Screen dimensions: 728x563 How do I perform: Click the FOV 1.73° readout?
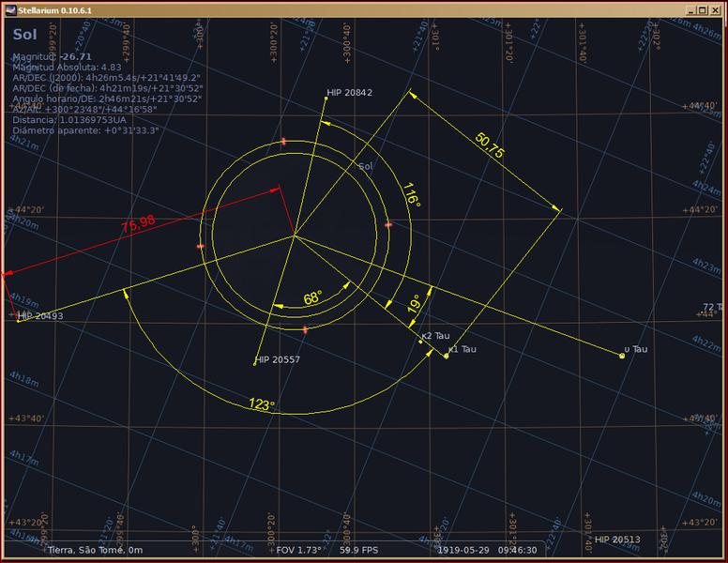(298, 551)
